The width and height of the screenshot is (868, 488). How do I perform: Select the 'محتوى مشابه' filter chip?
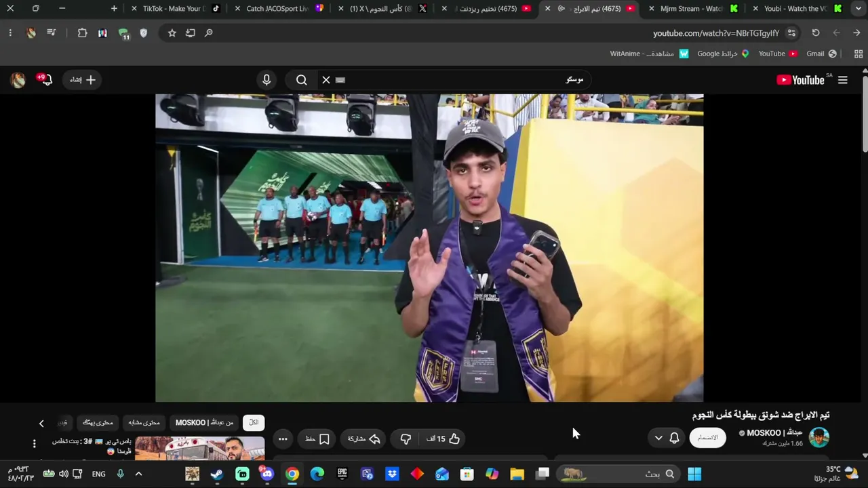click(144, 422)
